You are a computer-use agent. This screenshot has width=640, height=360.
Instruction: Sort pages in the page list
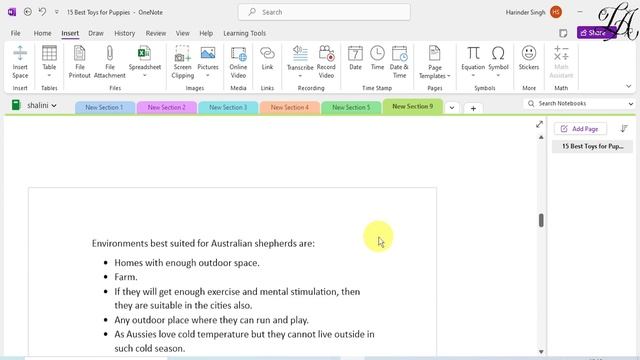click(624, 129)
